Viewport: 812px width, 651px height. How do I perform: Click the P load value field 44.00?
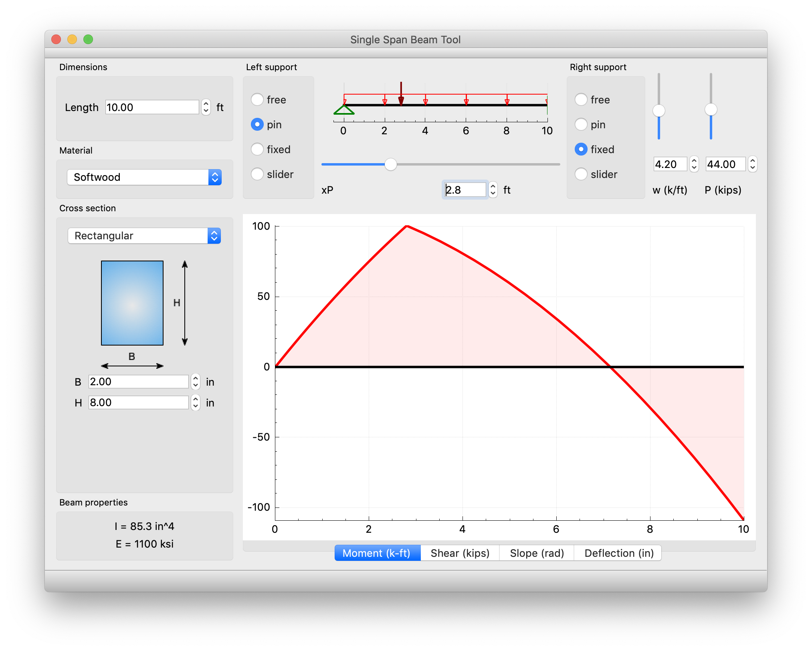coord(725,164)
